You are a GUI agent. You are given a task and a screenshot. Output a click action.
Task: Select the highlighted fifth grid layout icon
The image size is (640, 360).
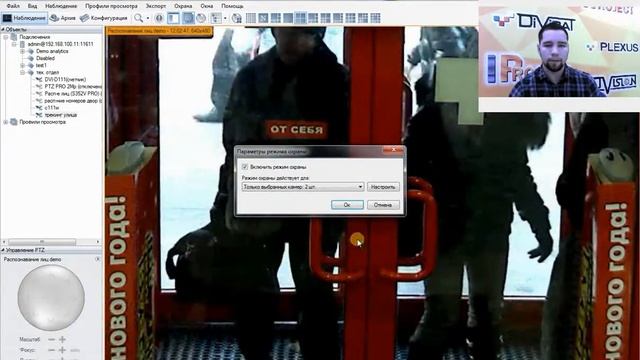point(300,18)
